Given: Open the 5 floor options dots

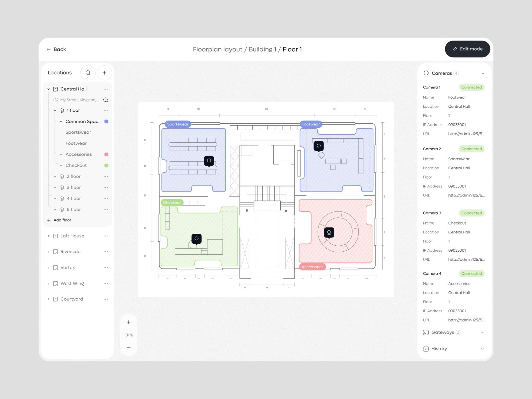Looking at the screenshot, I should pyautogui.click(x=106, y=209).
